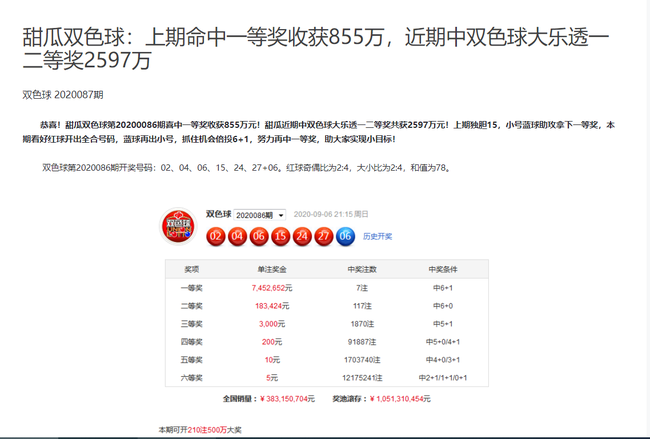The image size is (650, 439).
Task: Click red ball number 04
Action: pyautogui.click(x=236, y=236)
